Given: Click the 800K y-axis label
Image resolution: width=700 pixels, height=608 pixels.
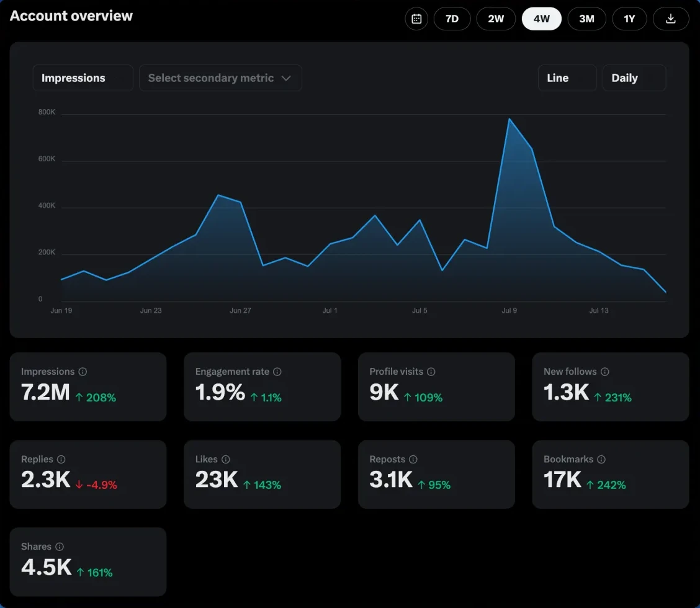Looking at the screenshot, I should tap(47, 112).
